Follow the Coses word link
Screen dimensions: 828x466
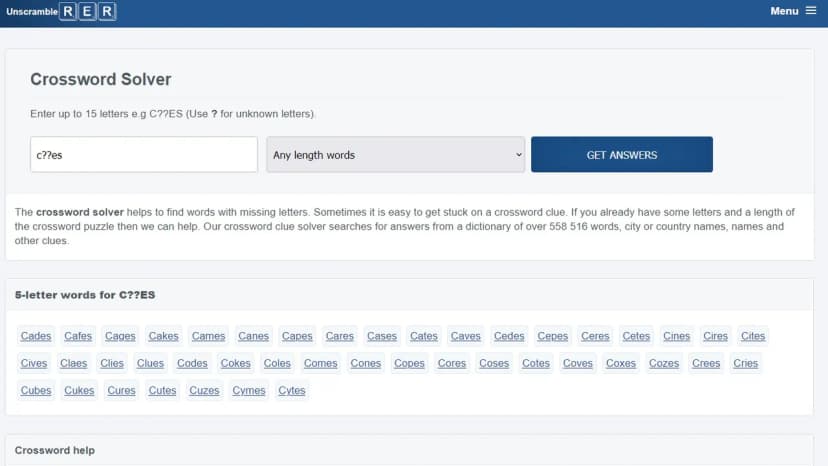[494, 364]
